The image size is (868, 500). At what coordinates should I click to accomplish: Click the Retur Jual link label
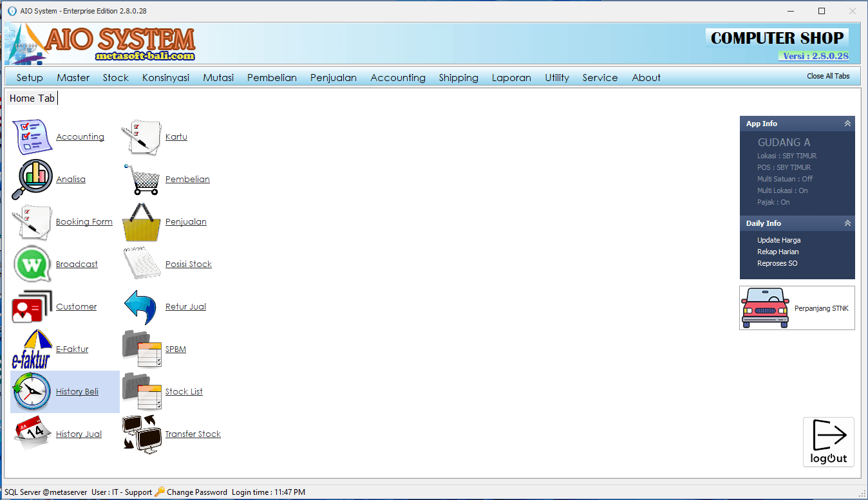(x=185, y=306)
